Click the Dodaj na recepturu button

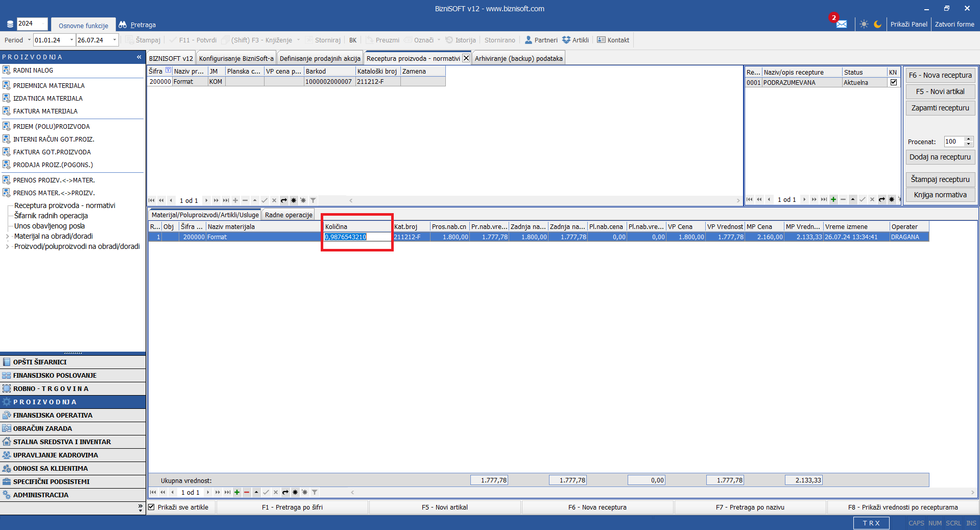click(940, 157)
